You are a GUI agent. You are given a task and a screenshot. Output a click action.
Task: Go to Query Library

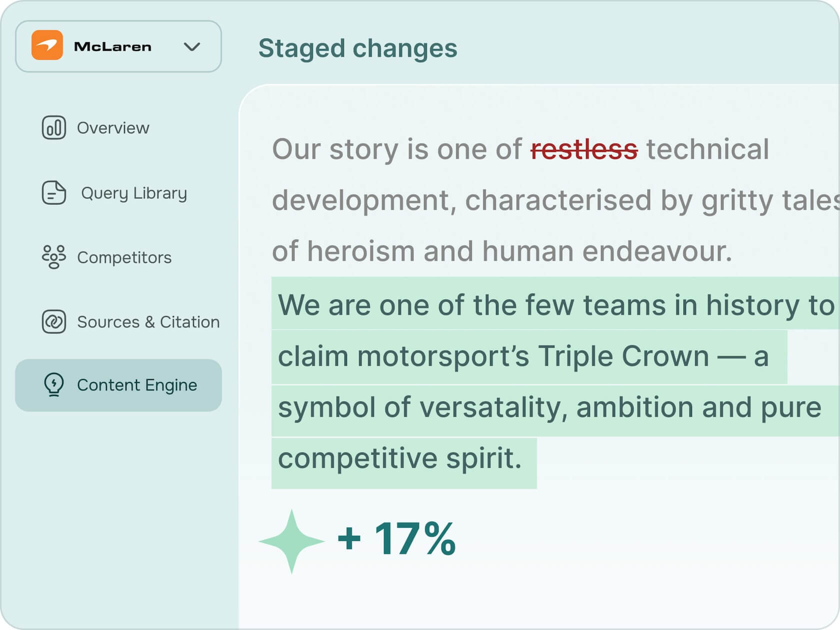click(x=134, y=193)
